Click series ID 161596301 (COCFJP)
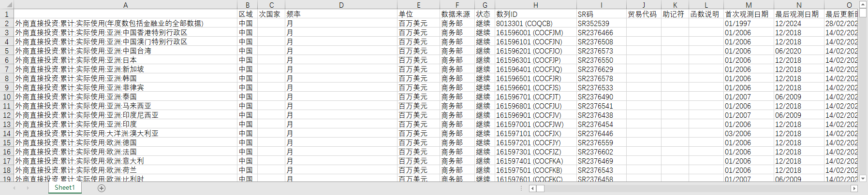868x195 pixels. tap(536, 60)
